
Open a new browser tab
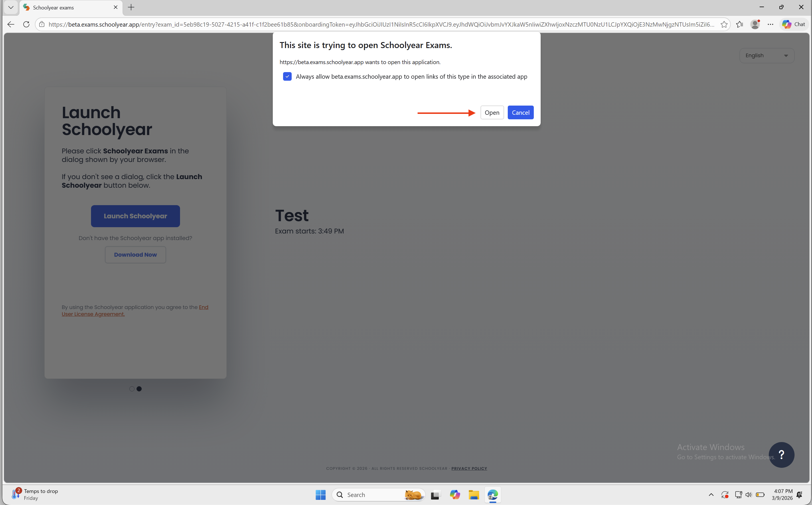[131, 7]
